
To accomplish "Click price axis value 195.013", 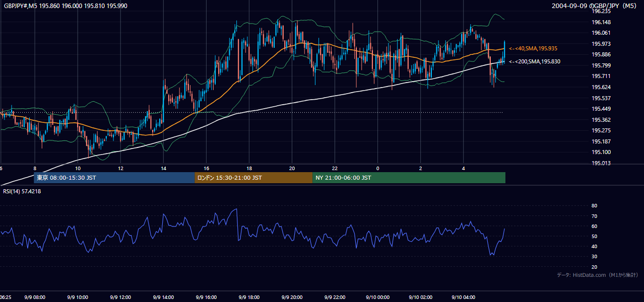I will [602, 163].
